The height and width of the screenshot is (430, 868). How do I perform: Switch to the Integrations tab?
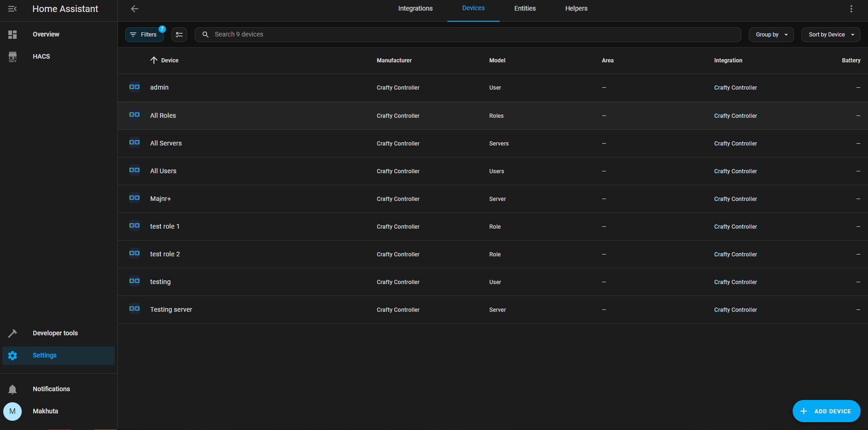click(x=416, y=9)
